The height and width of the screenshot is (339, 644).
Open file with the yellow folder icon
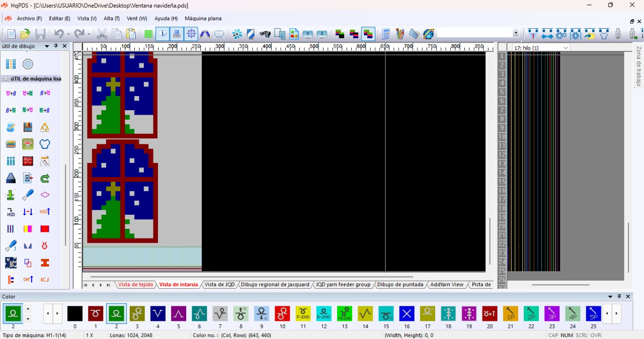click(x=25, y=34)
